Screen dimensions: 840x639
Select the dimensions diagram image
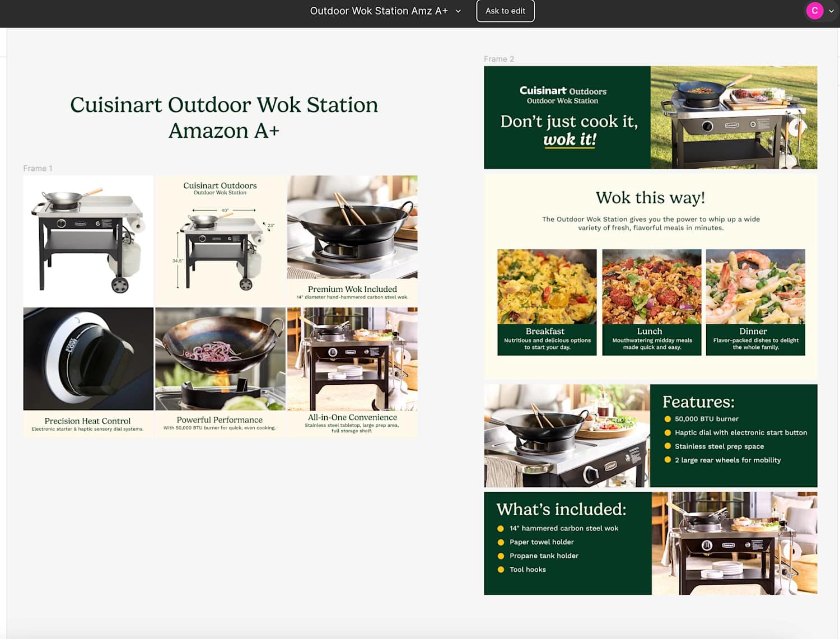[x=220, y=241]
